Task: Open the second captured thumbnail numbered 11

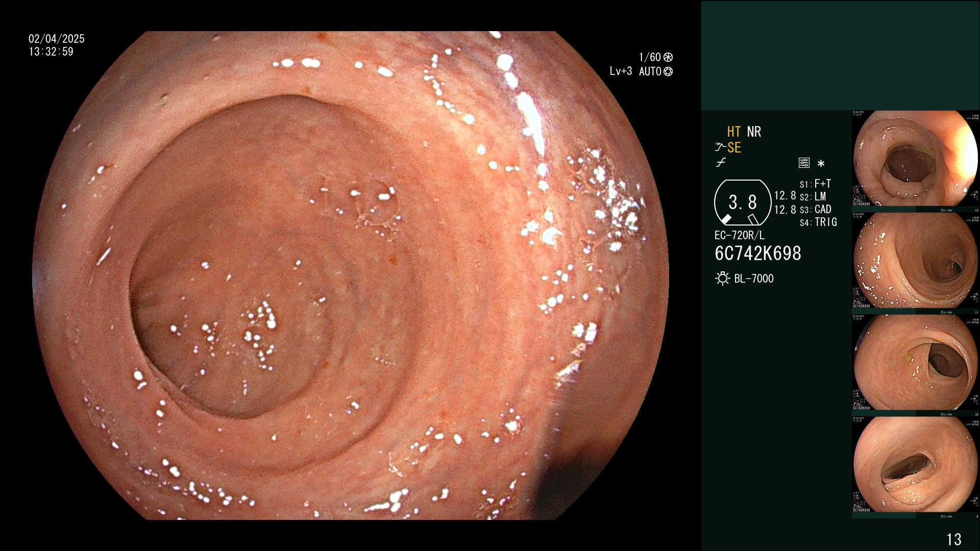Action: pos(915,261)
